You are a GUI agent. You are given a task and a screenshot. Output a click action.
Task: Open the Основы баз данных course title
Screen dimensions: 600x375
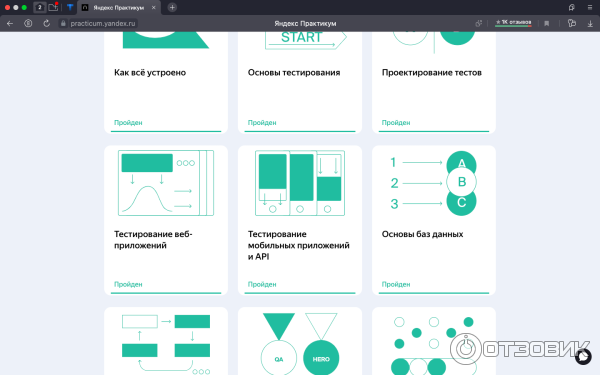pyautogui.click(x=422, y=234)
